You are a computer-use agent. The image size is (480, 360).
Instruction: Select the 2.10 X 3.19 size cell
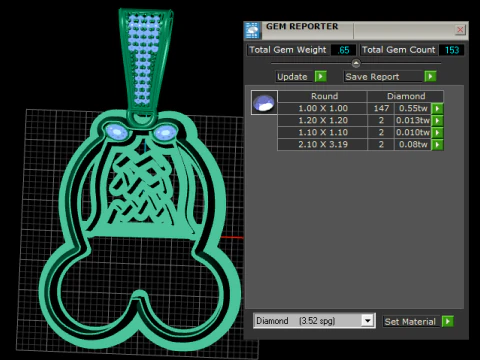tap(323, 144)
